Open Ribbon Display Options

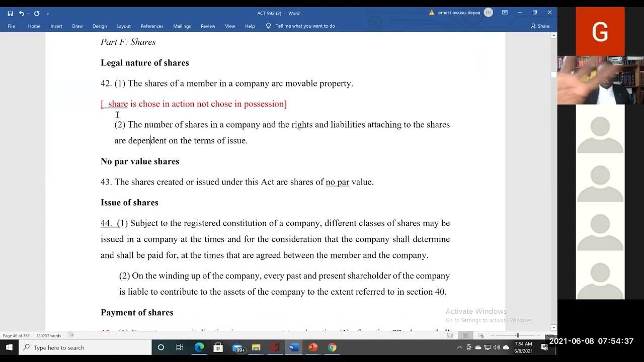(x=505, y=13)
